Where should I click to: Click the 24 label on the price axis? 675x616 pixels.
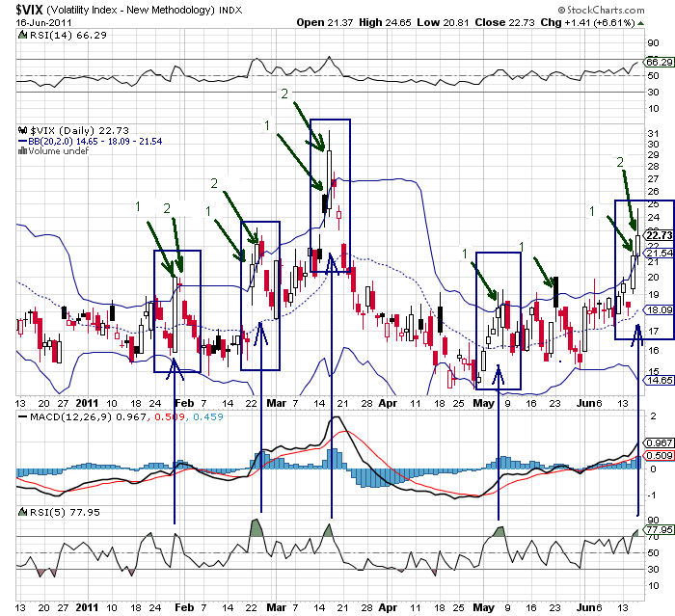tap(653, 218)
